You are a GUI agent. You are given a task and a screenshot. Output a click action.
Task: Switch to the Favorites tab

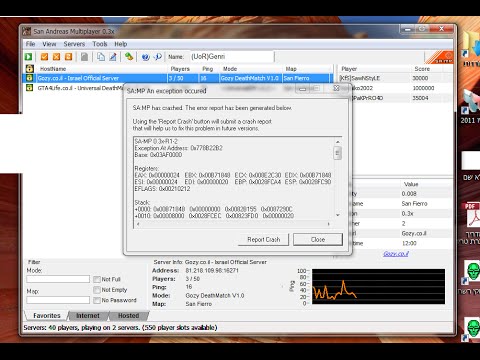(x=47, y=315)
